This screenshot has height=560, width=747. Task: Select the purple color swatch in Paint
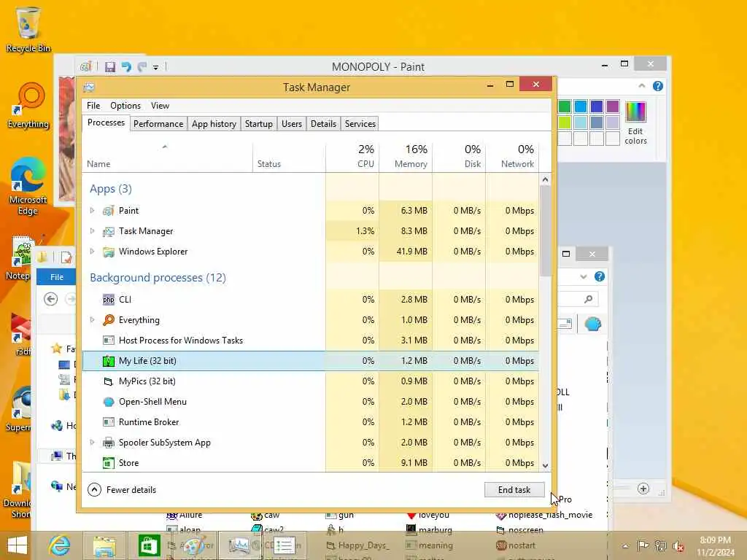click(x=613, y=106)
